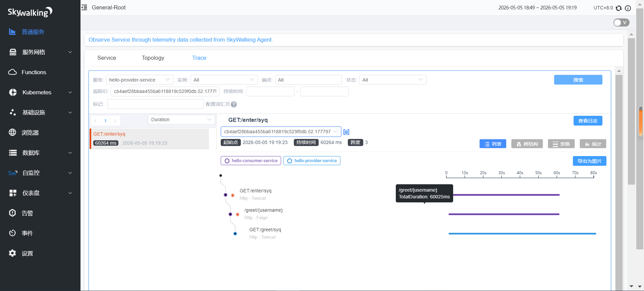644x291 pixels.
Task: Click the 搜索 button
Action: pos(578,80)
